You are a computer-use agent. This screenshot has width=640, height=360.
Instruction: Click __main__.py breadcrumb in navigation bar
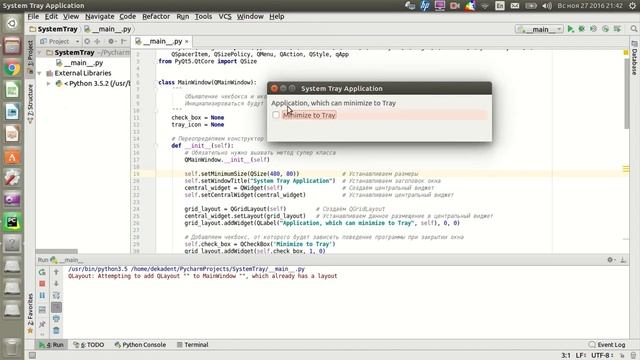click(108, 29)
